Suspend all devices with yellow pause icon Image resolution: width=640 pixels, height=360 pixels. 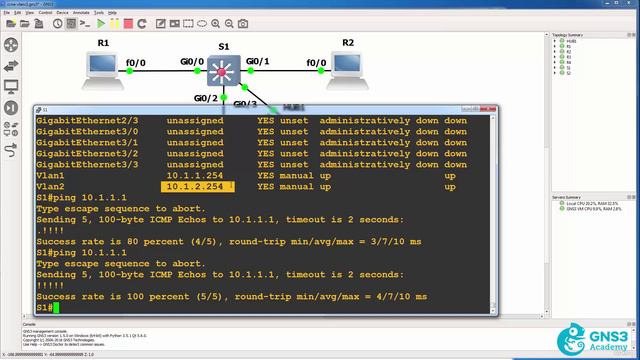coord(115,24)
